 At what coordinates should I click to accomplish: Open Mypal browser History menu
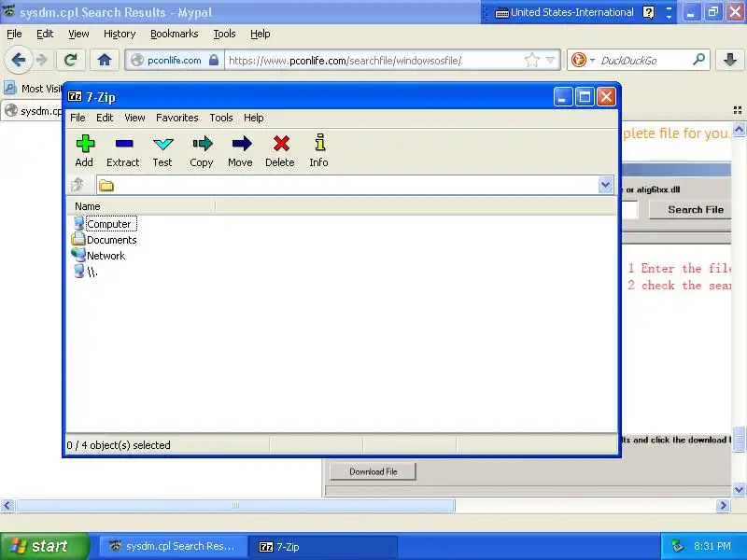pos(120,34)
